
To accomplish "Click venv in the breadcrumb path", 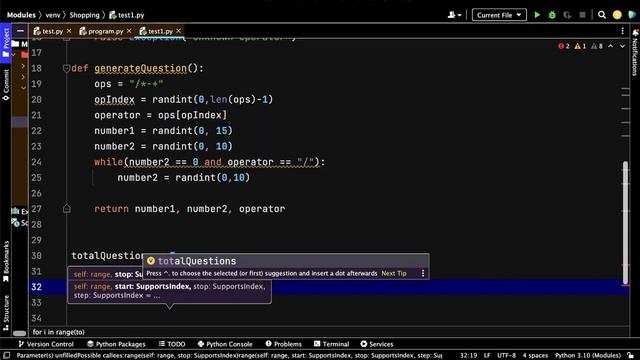I will coord(53,15).
